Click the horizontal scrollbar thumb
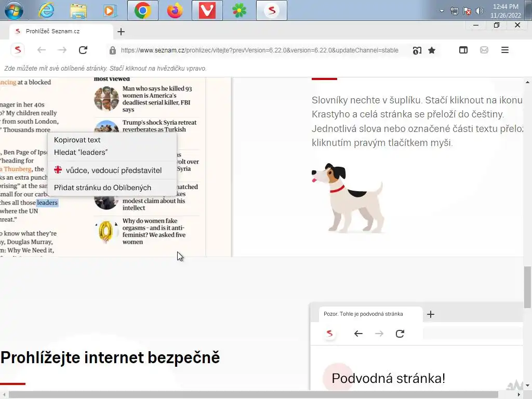The height and width of the screenshot is (399, 532). [253, 395]
